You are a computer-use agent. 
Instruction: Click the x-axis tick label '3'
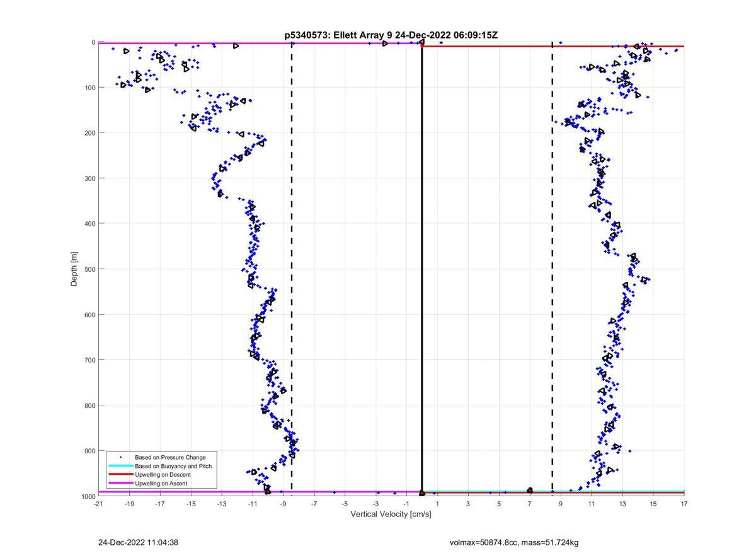(468, 504)
